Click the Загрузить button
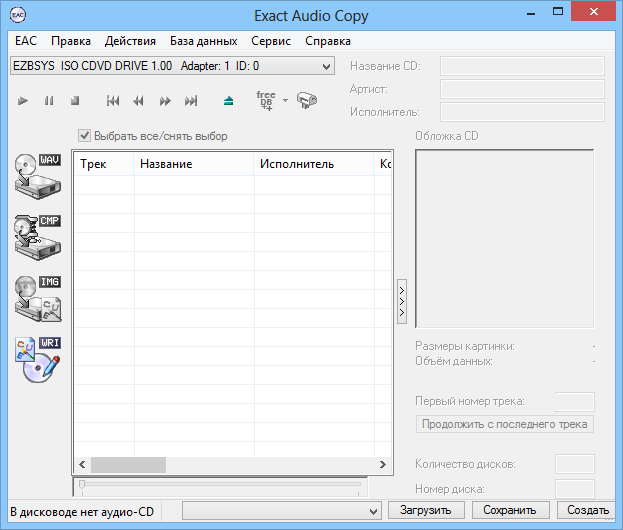 426,510
